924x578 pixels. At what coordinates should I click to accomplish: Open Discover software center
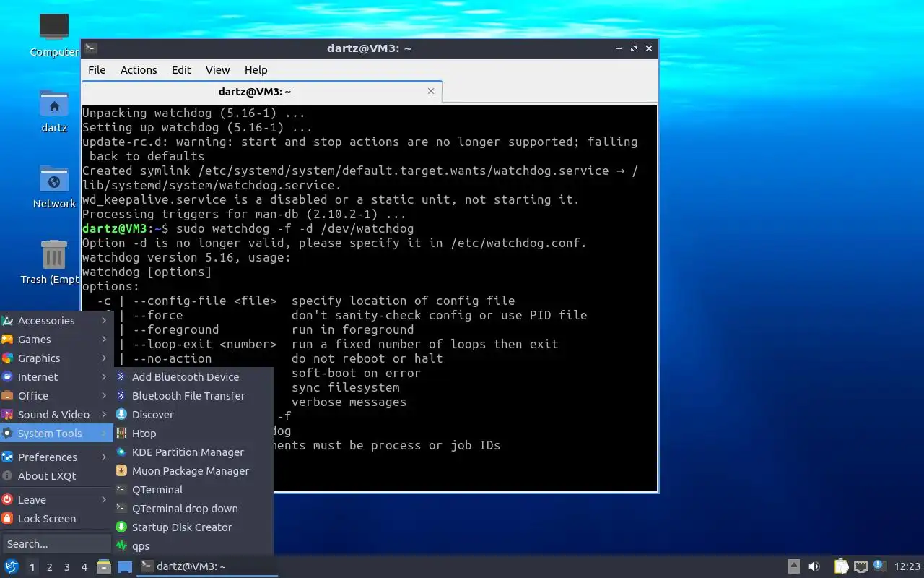[193, 415]
